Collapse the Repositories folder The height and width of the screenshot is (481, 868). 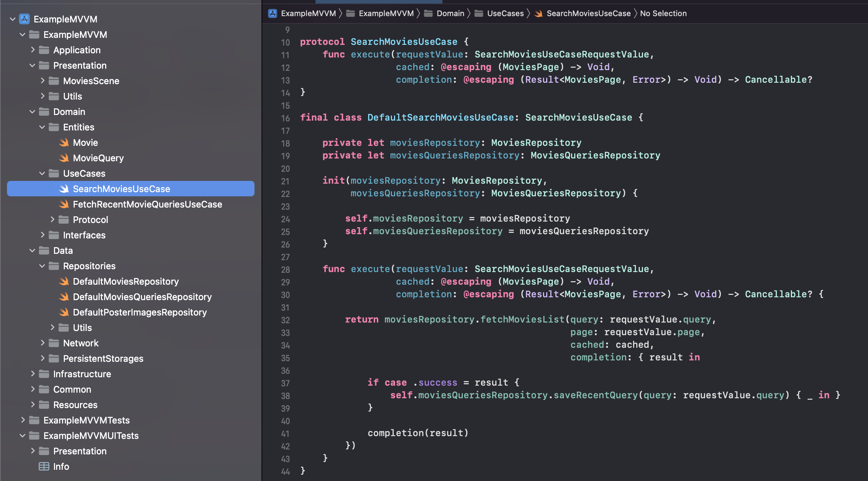point(42,266)
